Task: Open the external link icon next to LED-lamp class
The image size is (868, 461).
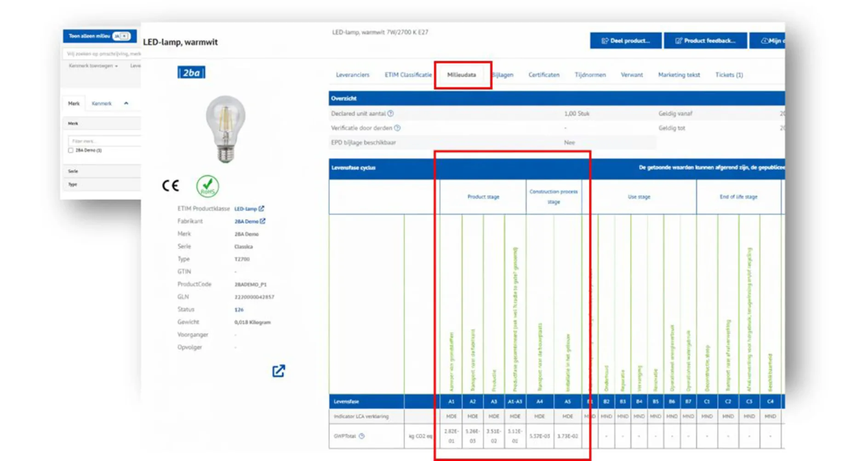Action: (x=261, y=208)
